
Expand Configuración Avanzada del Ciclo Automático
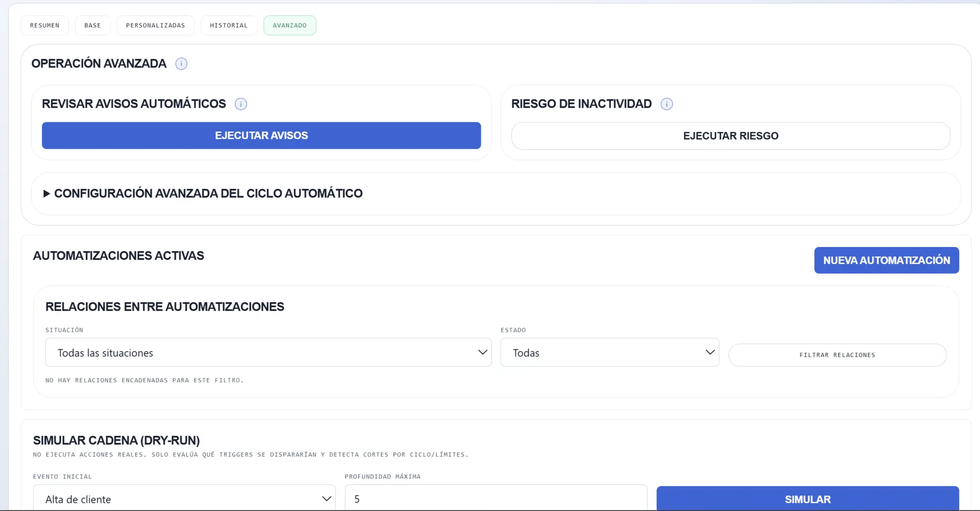[x=203, y=193]
